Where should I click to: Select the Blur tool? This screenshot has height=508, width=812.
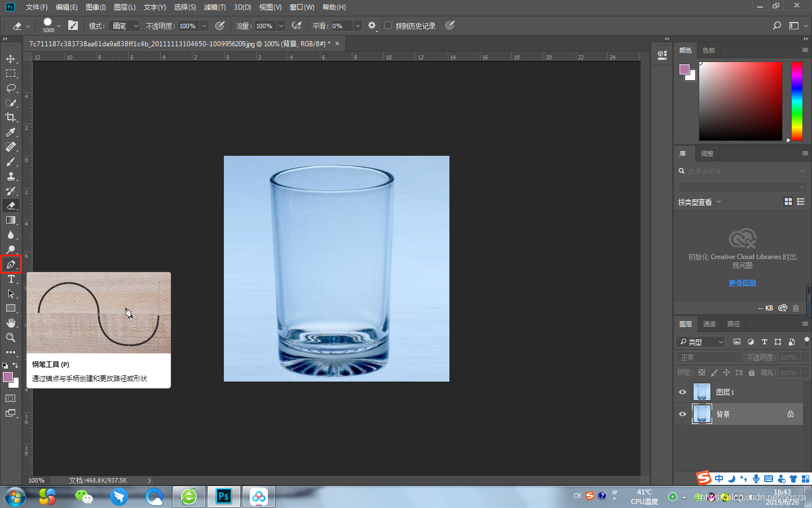tap(11, 235)
